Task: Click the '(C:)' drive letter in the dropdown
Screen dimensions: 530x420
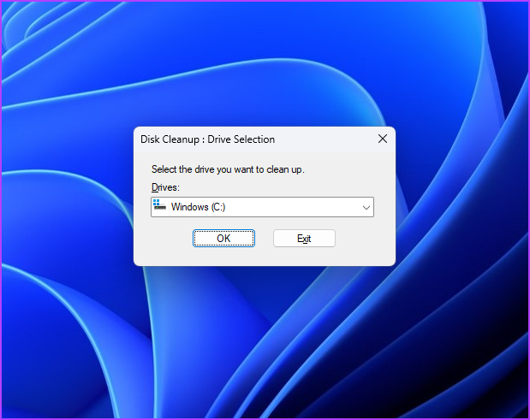Action: click(x=218, y=207)
